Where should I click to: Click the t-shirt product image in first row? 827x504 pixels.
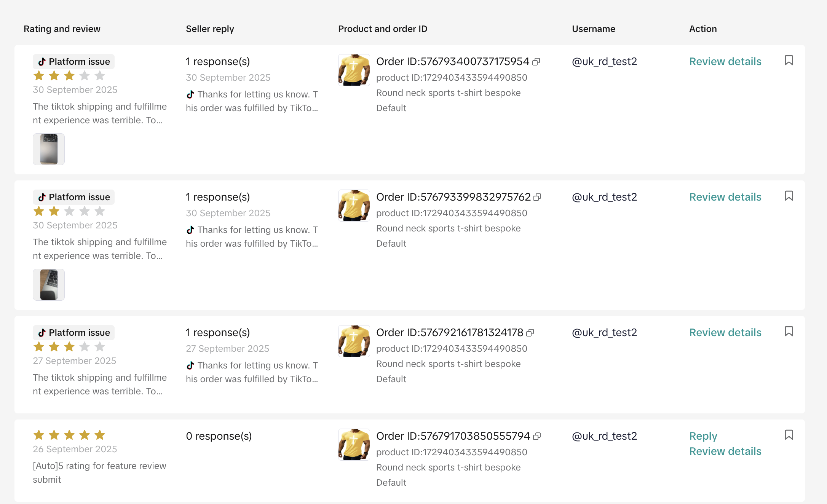(x=354, y=70)
